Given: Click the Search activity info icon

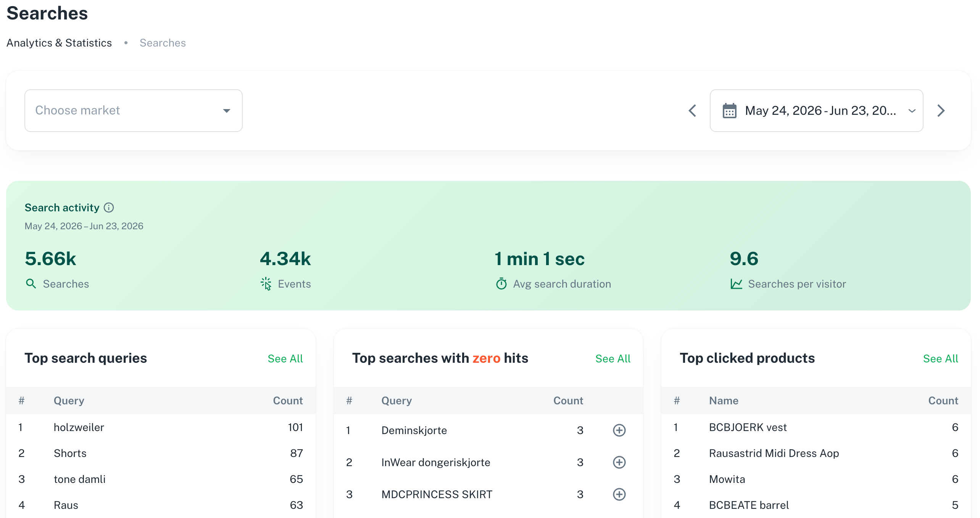Looking at the screenshot, I should click(109, 208).
